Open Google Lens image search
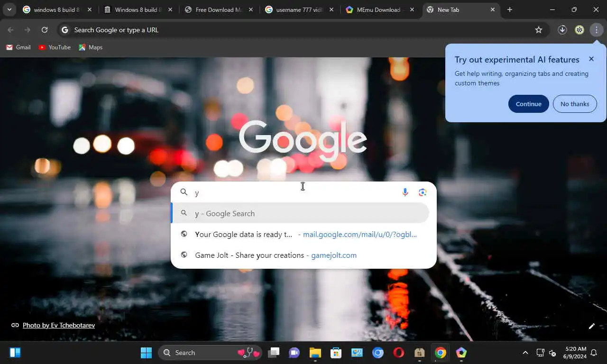607x364 pixels. (423, 192)
